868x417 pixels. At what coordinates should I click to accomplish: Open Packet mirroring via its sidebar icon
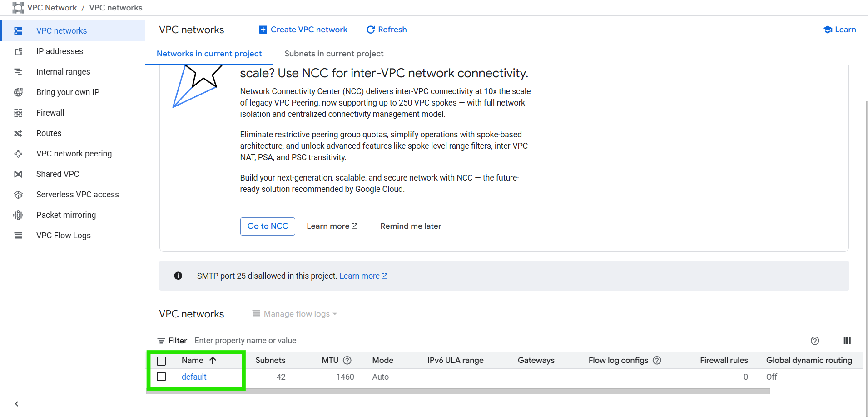tap(18, 215)
